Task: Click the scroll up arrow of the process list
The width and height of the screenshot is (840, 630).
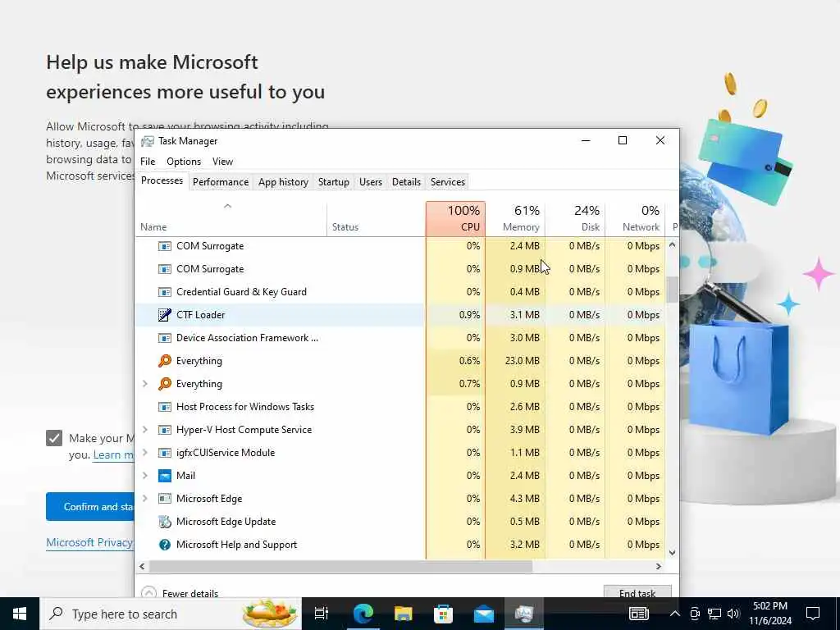Action: click(x=673, y=244)
